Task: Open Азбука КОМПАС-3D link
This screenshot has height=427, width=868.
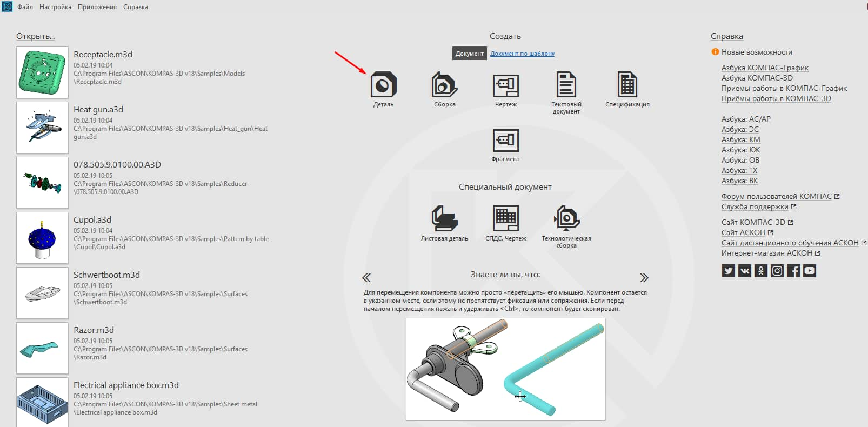Action: coord(757,78)
